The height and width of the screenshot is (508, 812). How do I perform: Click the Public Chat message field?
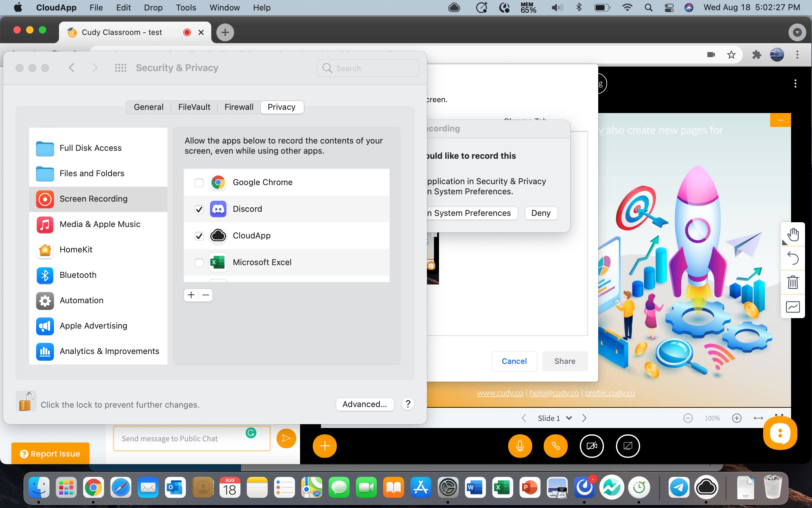pyautogui.click(x=192, y=438)
